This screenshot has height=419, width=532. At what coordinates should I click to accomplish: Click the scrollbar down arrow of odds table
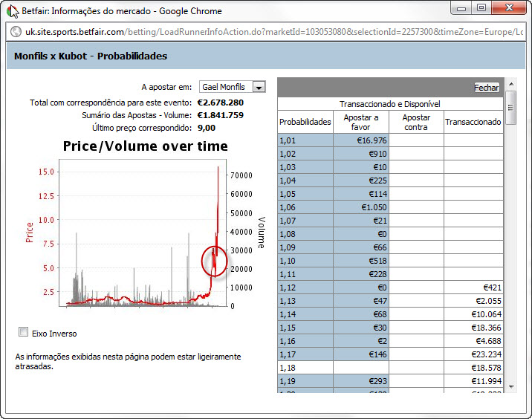click(x=511, y=386)
